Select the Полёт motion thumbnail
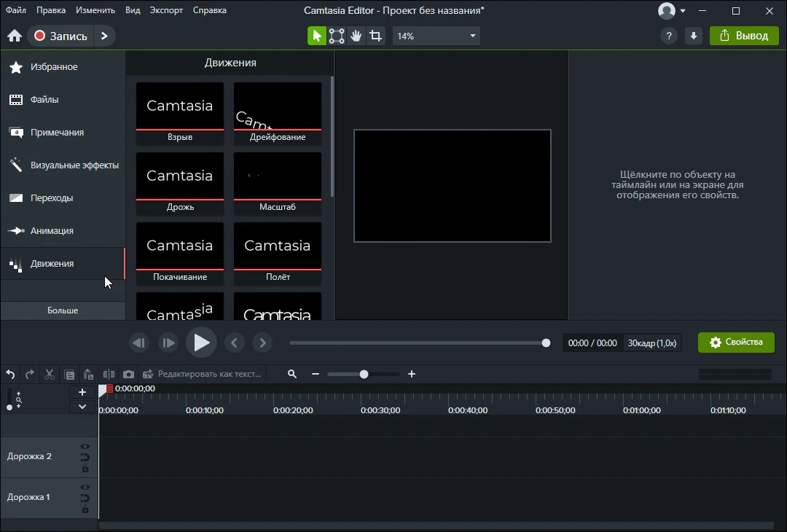 click(278, 254)
